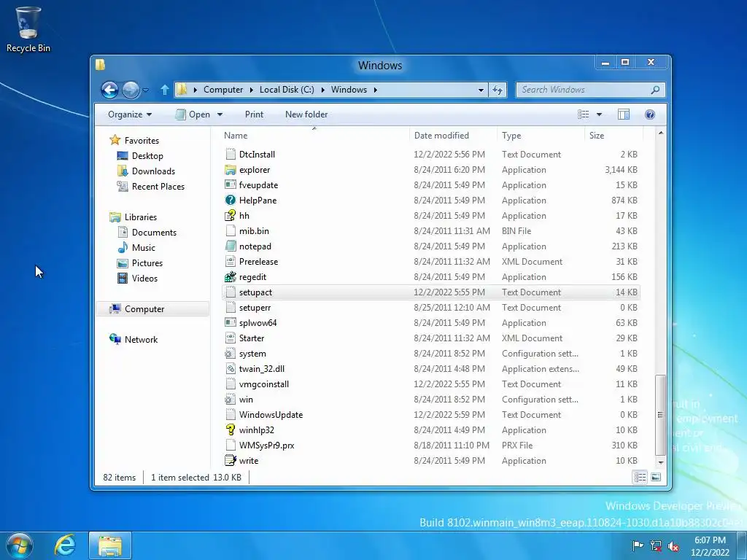Click the New folder button
Viewport: 747px width, 560px height.
[x=306, y=114]
